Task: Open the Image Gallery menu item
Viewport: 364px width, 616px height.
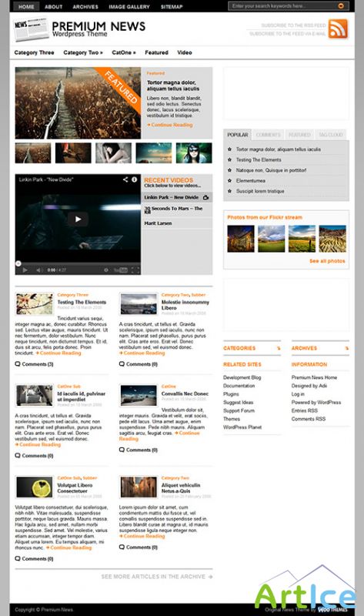Action: click(129, 7)
